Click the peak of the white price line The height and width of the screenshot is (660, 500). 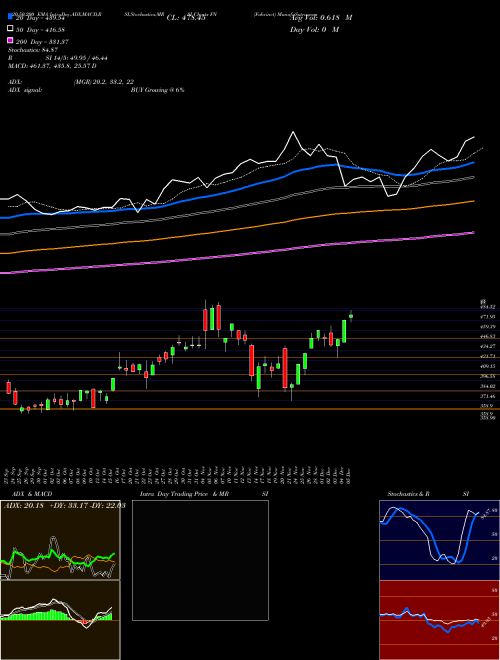[293, 132]
